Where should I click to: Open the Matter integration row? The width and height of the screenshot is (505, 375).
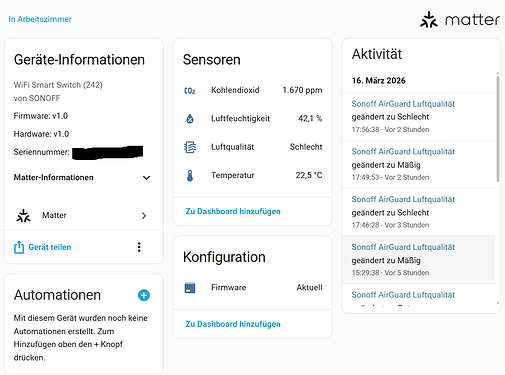[84, 216]
